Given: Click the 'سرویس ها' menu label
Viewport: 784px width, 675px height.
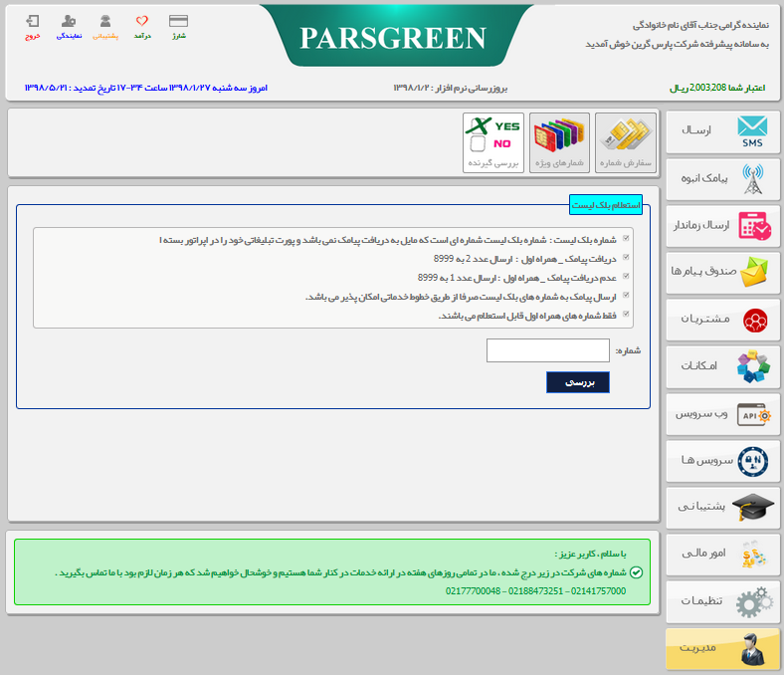Looking at the screenshot, I should click(707, 460).
